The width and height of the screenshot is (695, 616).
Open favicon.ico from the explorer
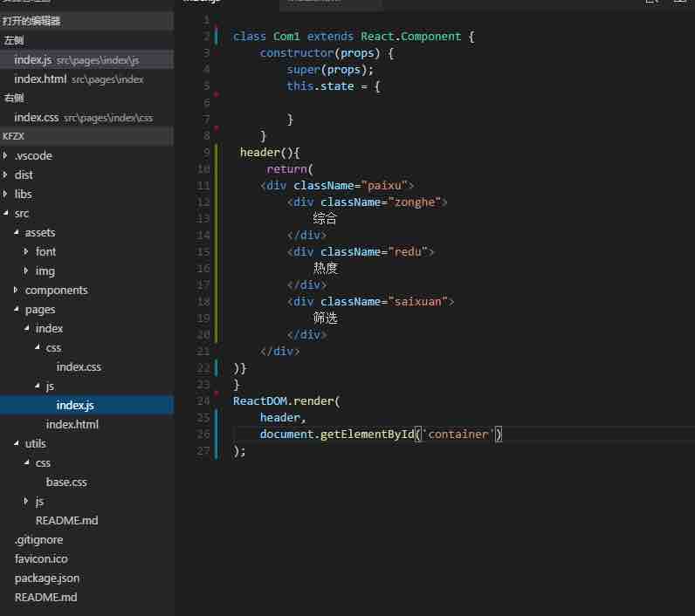point(41,559)
